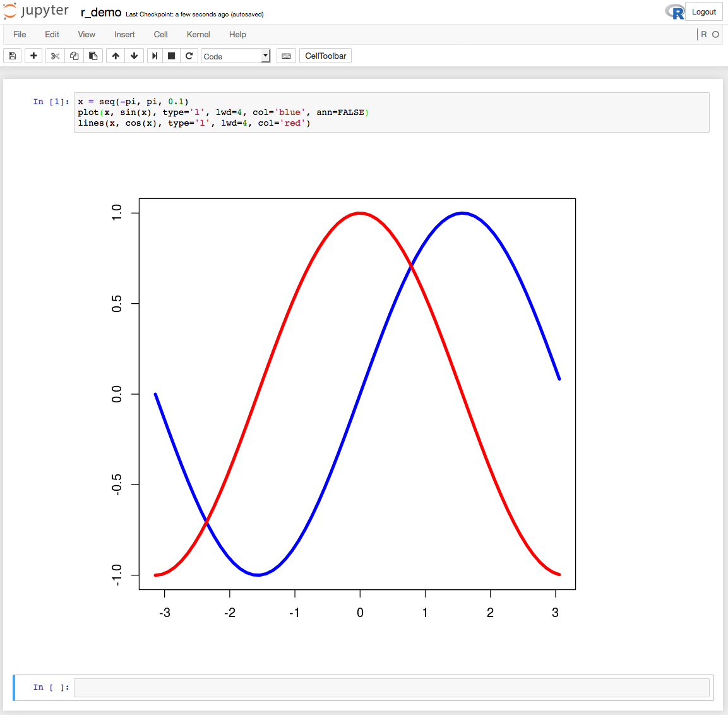The height and width of the screenshot is (715, 728).
Task: Cut selected cell with scissors icon
Action: (x=55, y=56)
